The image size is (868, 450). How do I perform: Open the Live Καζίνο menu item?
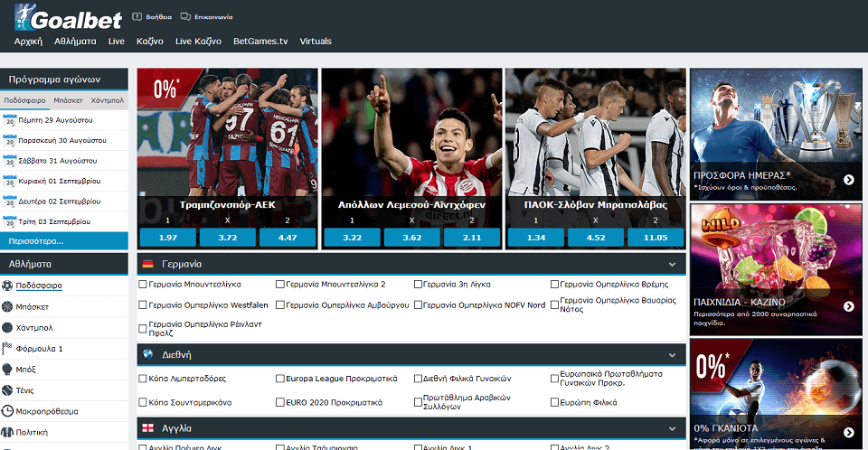[198, 42]
